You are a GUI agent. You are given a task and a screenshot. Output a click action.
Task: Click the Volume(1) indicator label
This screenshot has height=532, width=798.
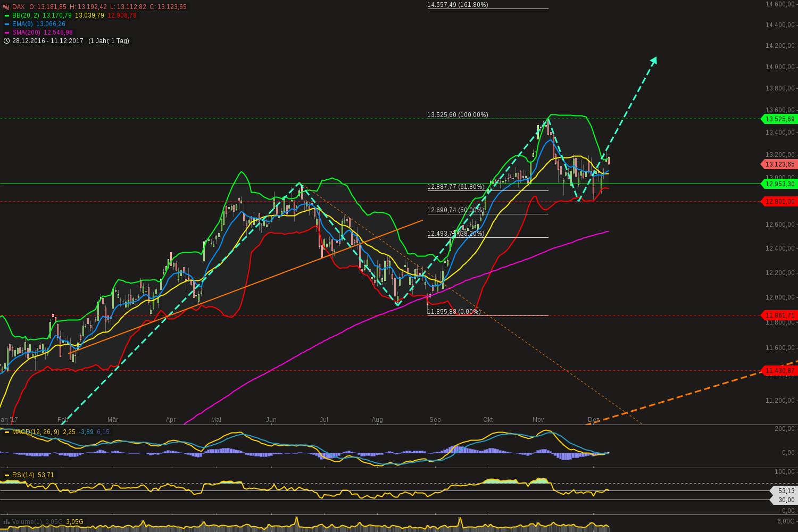click(x=27, y=522)
